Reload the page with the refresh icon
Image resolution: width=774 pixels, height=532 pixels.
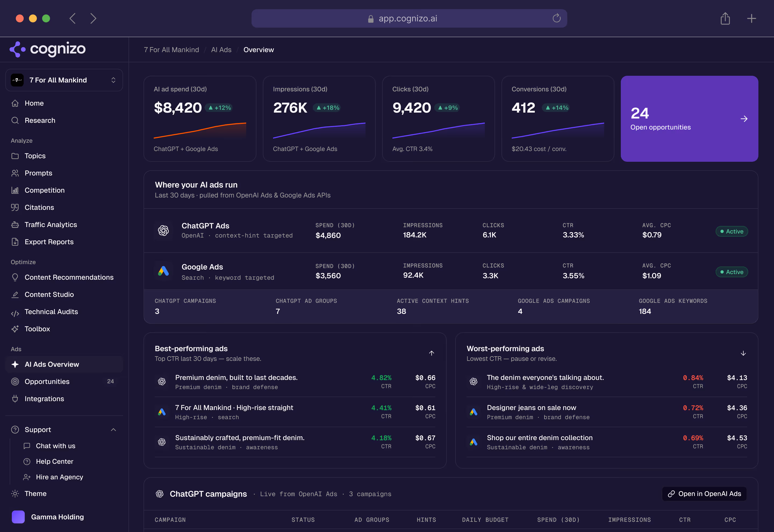pyautogui.click(x=557, y=18)
